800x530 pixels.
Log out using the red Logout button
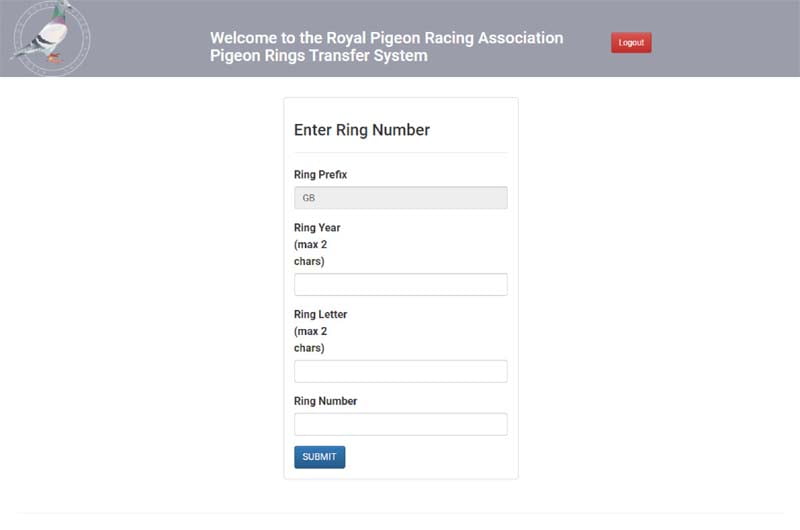coord(631,43)
